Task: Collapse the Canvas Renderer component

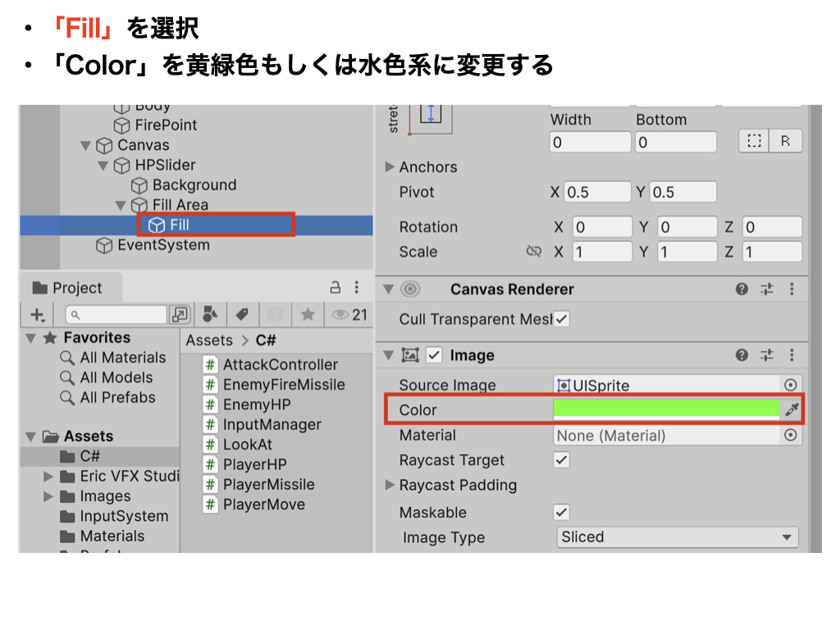Action: point(389,290)
